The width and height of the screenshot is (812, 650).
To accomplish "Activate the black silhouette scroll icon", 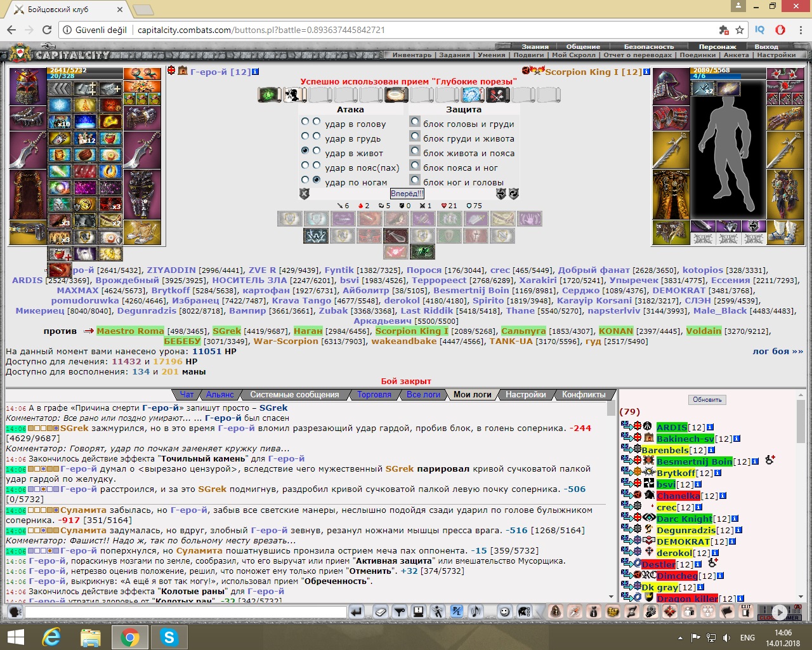I will point(295,95).
